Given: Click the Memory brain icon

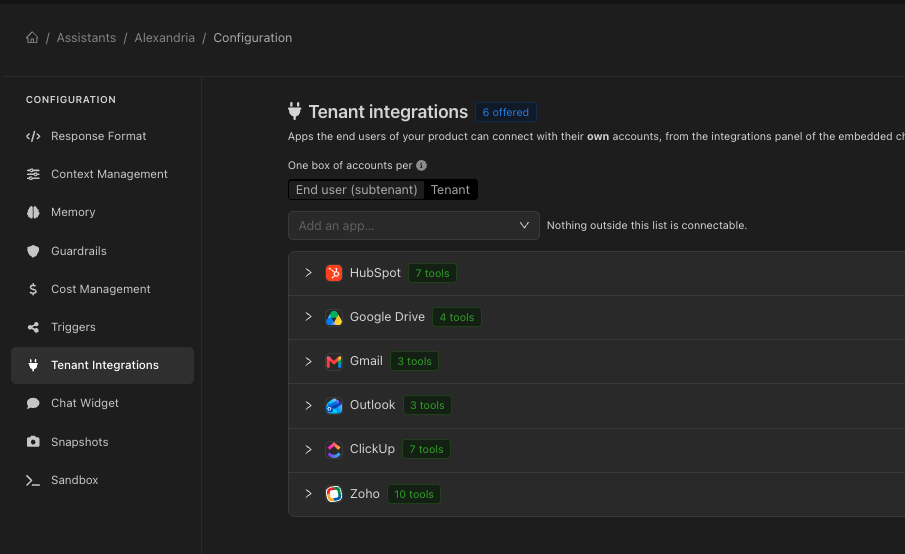Looking at the screenshot, I should (x=33, y=212).
